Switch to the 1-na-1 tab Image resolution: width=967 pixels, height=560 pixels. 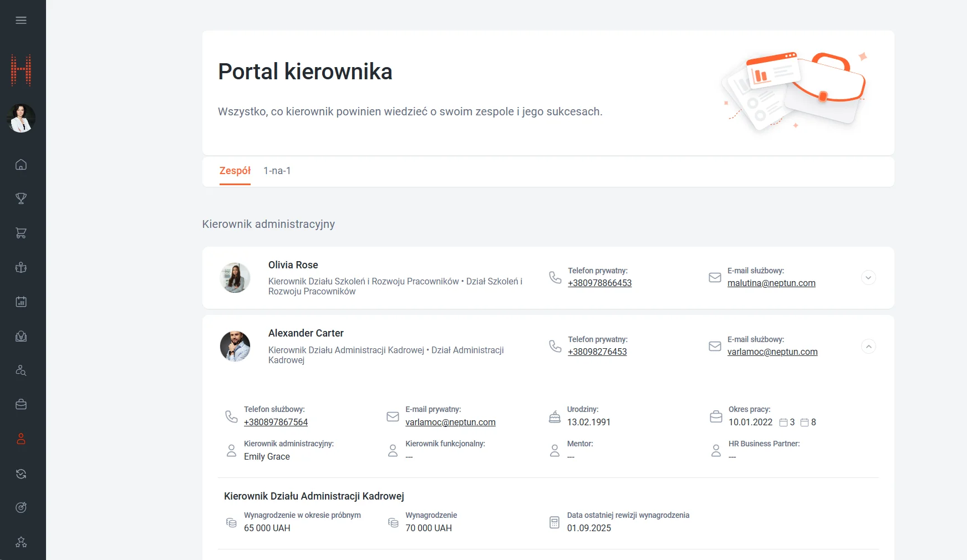point(277,171)
